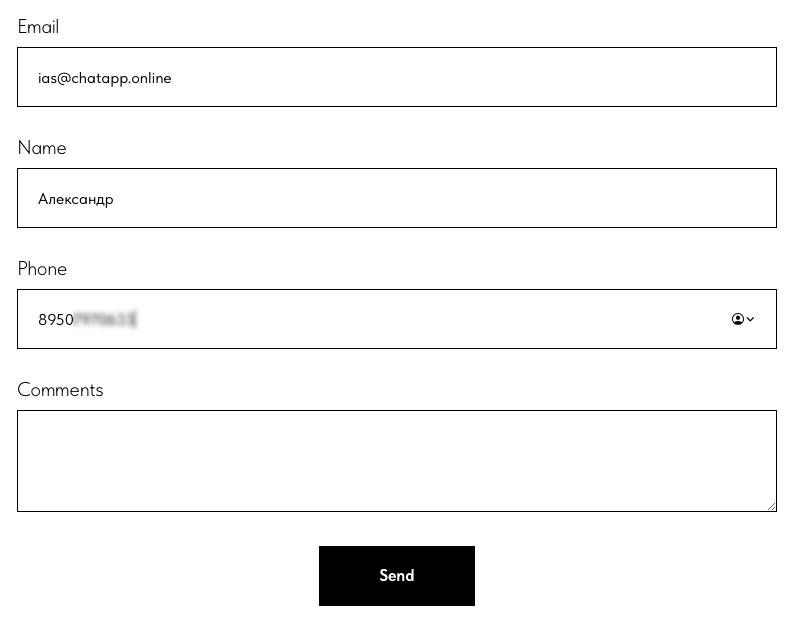Click the word Send on the button
The height and width of the screenshot is (633, 797).
396,576
